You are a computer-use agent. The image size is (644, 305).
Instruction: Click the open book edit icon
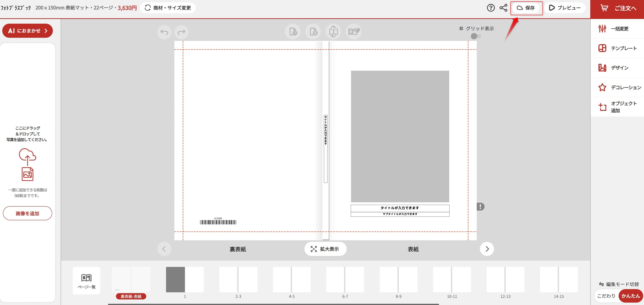tap(354, 31)
